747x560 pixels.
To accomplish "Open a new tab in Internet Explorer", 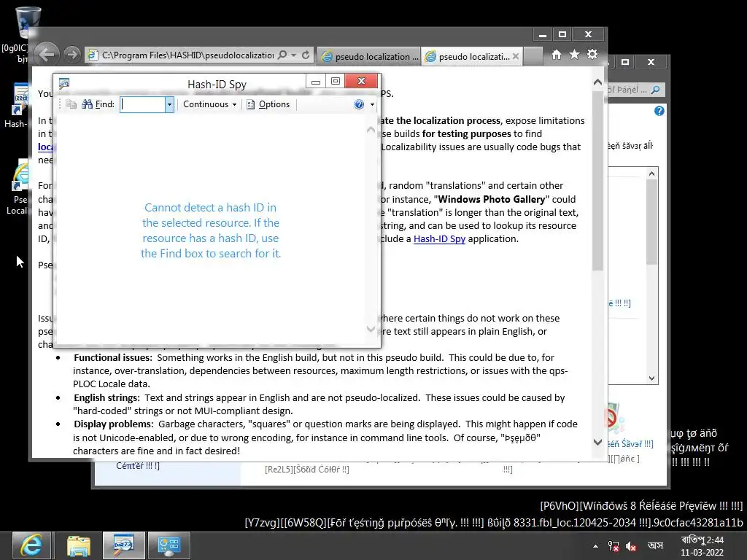I will pyautogui.click(x=533, y=56).
